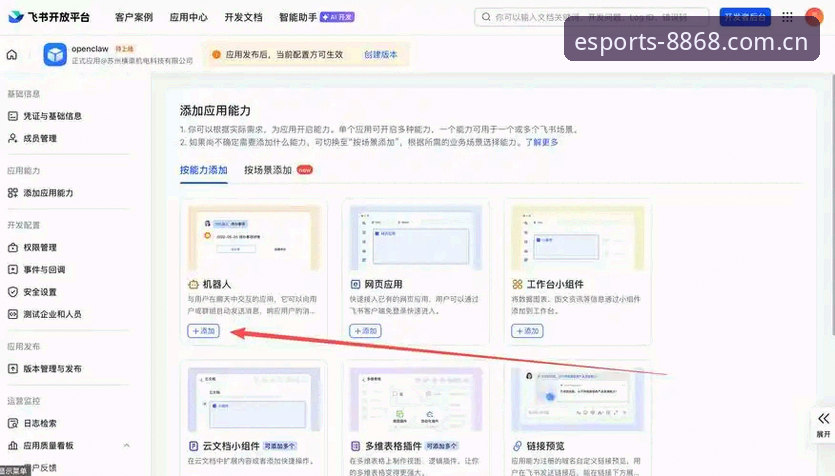This screenshot has width=835, height=476.
Task: Click the 开发者后台 button
Action: [745, 17]
